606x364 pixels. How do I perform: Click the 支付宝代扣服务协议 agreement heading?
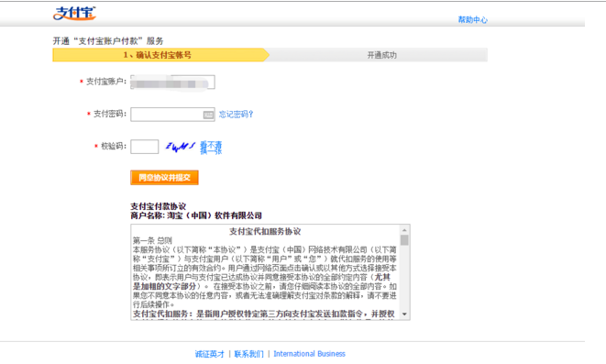coord(265,231)
